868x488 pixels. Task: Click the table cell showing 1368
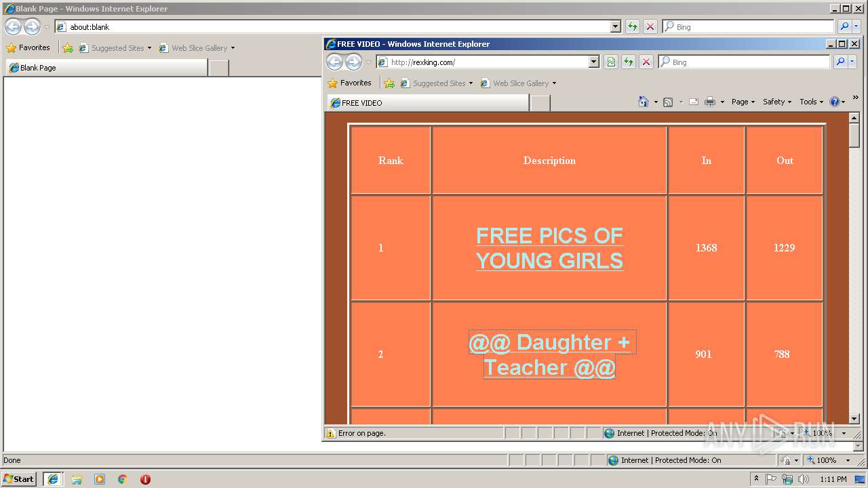click(x=706, y=247)
